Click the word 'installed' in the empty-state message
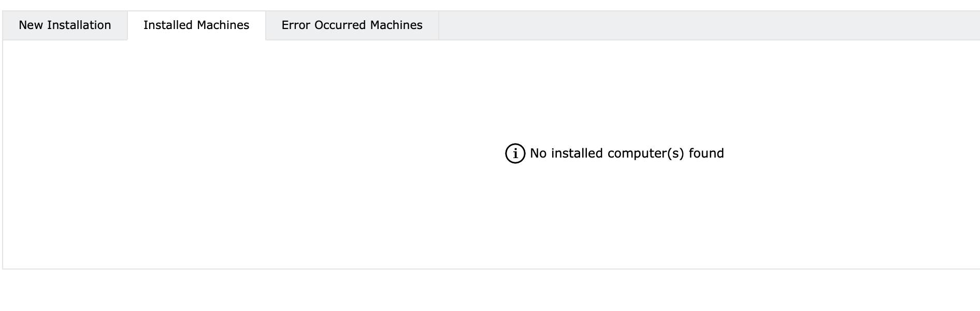This screenshot has width=980, height=311. pyautogui.click(x=577, y=153)
